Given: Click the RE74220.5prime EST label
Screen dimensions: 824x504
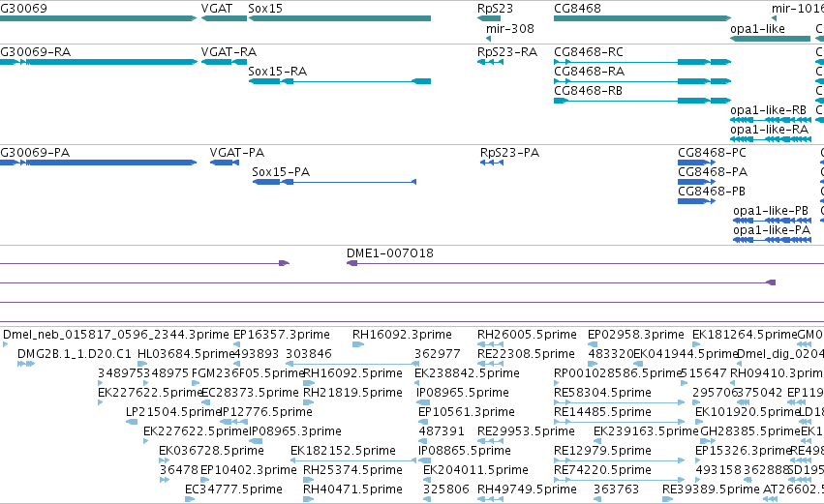Looking at the screenshot, I should click(603, 470).
